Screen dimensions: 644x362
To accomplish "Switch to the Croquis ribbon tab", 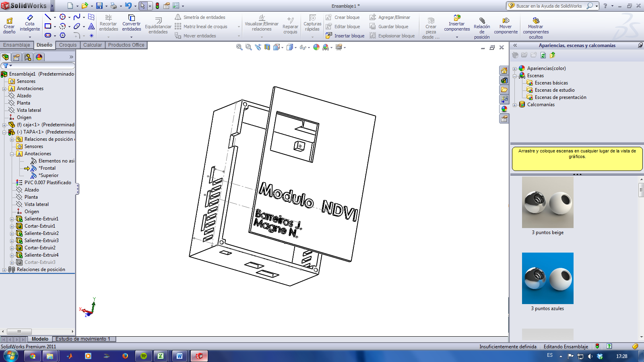I will pos(68,45).
